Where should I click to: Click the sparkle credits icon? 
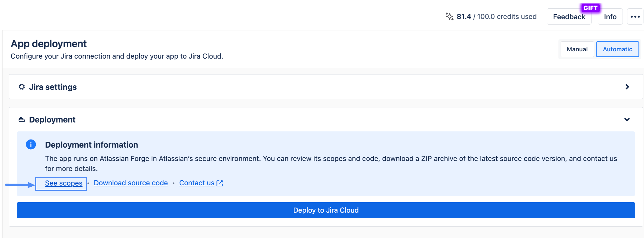(449, 16)
